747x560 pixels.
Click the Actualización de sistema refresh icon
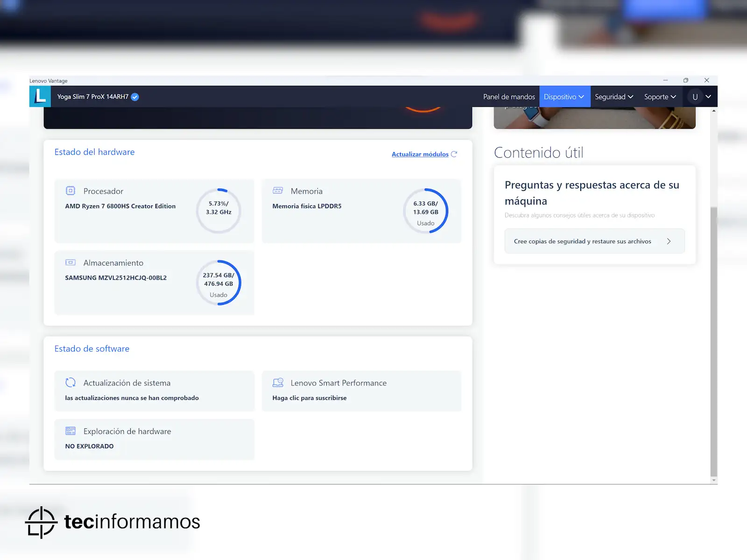[70, 383]
